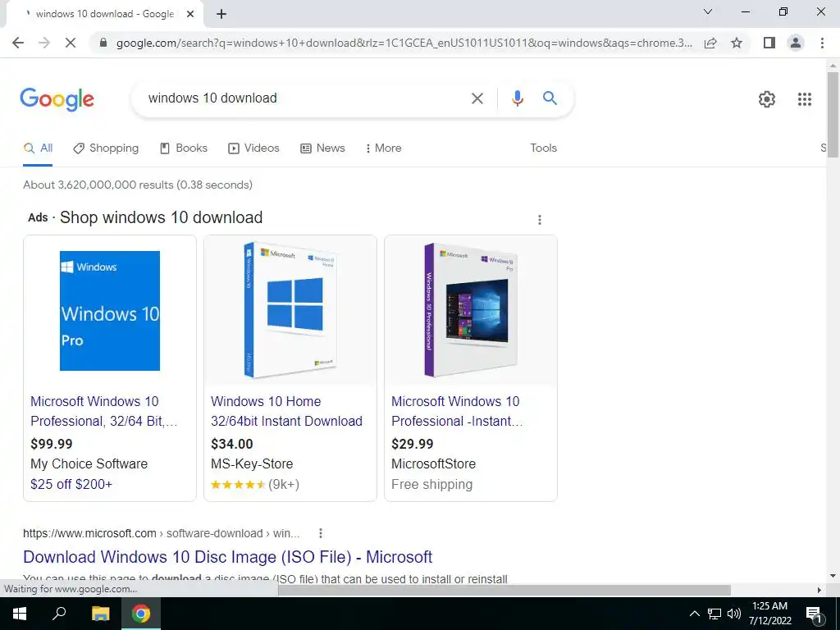Open Windows taskbar search
Image resolution: width=840 pixels, height=630 pixels.
coord(59,614)
